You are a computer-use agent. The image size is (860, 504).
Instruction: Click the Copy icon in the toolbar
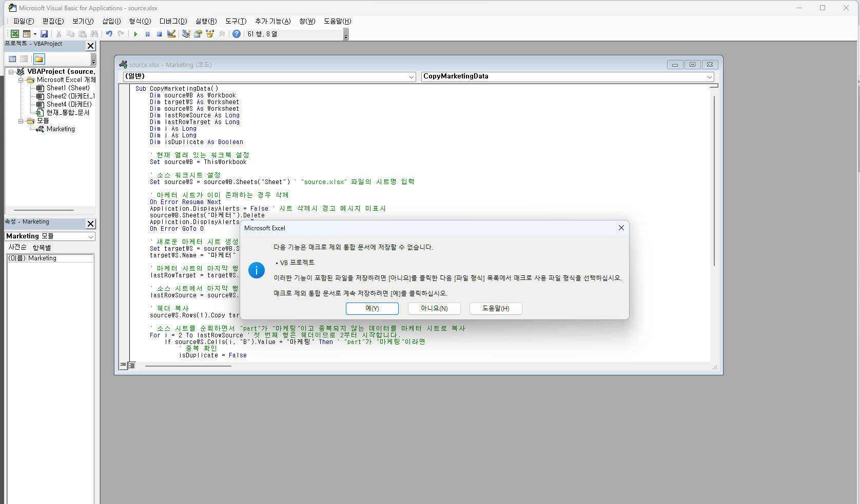[x=71, y=34]
